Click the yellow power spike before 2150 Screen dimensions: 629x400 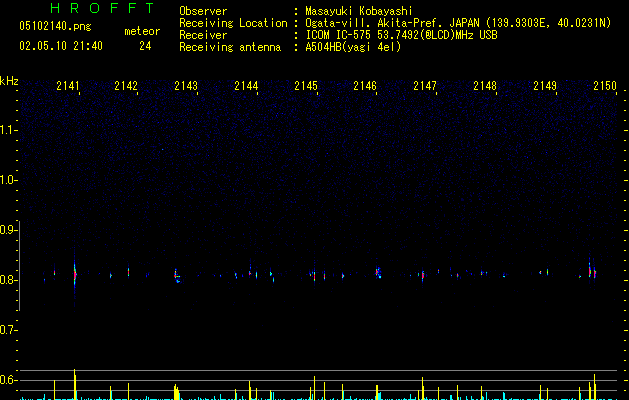[x=595, y=387]
